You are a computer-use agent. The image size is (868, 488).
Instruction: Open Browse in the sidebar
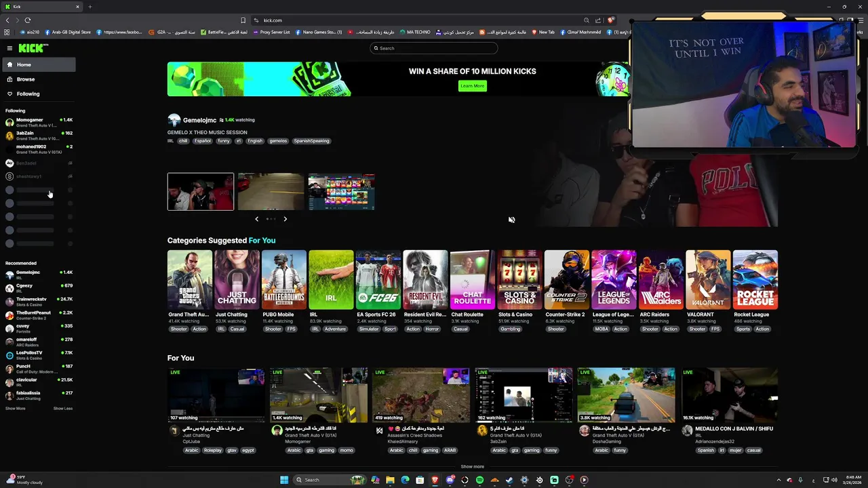click(38, 79)
